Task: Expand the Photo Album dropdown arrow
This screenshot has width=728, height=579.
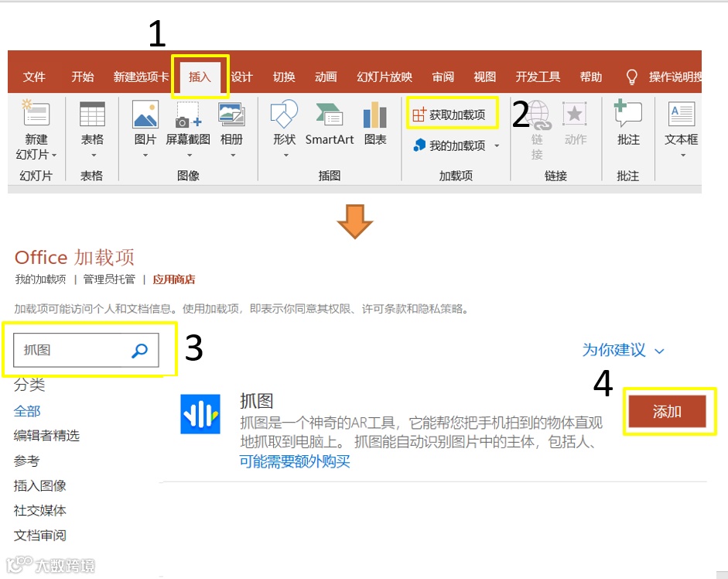Action: tap(233, 156)
